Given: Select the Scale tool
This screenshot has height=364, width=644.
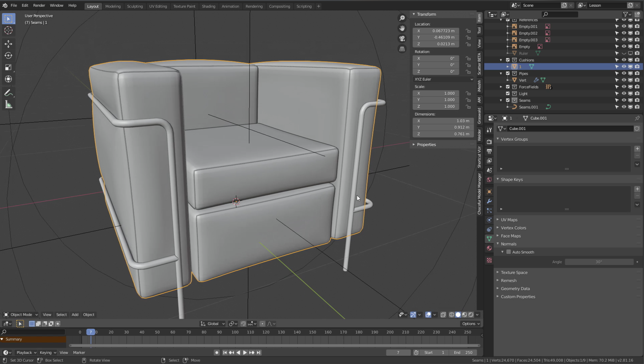Looking at the screenshot, I should click(x=8, y=67).
